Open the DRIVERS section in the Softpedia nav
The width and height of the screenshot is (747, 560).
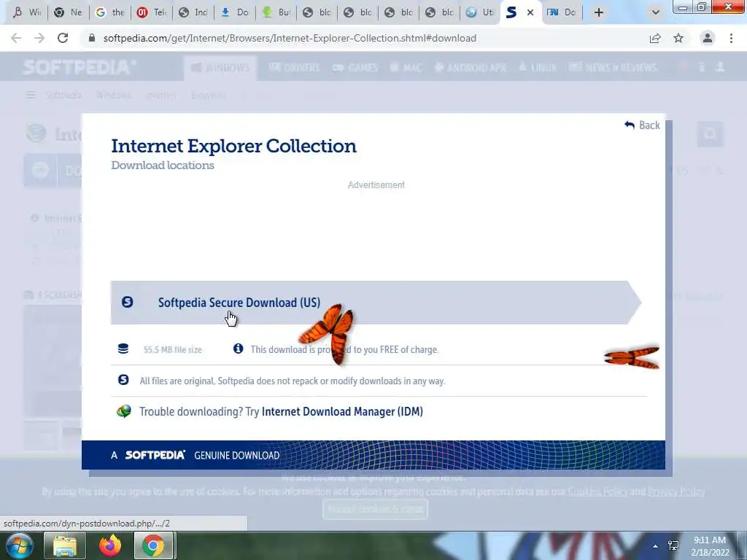tap(295, 68)
